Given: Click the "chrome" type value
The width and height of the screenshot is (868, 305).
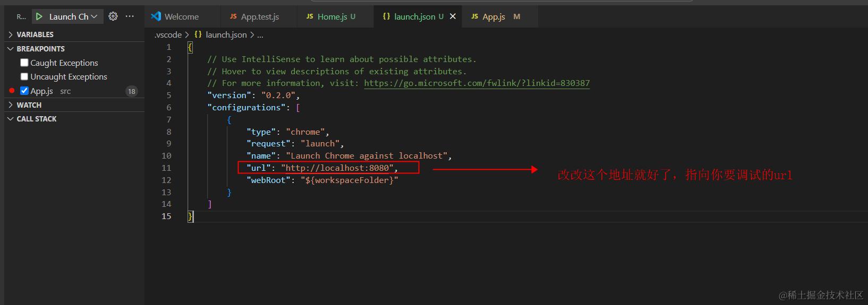Looking at the screenshot, I should tap(305, 132).
